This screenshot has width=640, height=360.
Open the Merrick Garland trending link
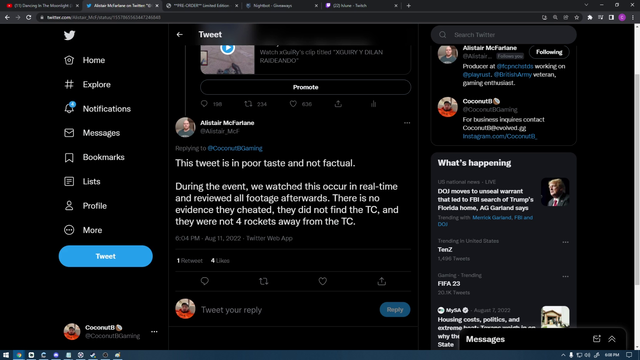[491, 218]
